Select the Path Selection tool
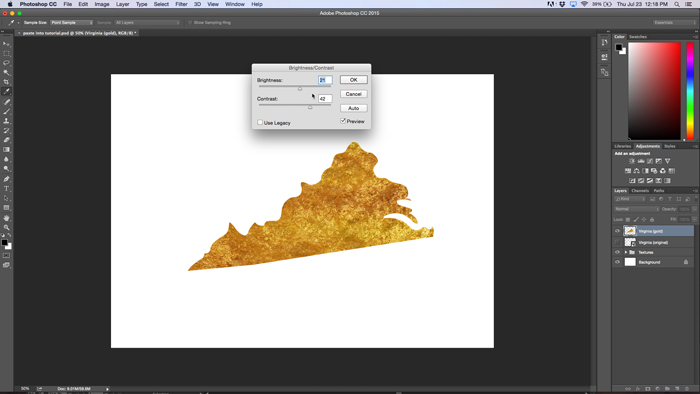This screenshot has height=394, width=700. (6, 198)
